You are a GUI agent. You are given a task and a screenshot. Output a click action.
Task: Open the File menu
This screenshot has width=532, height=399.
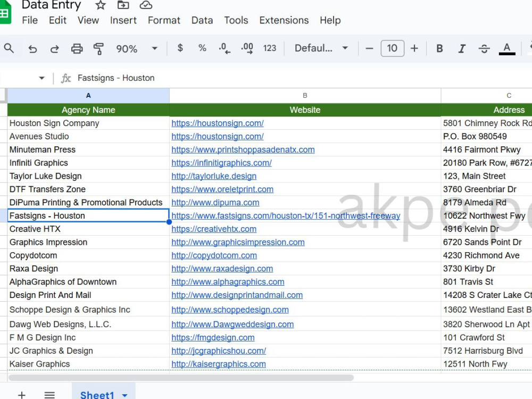(x=30, y=20)
